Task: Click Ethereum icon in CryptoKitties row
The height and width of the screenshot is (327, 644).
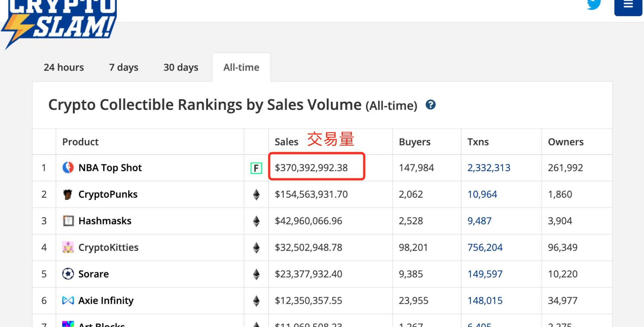Action: 256,248
